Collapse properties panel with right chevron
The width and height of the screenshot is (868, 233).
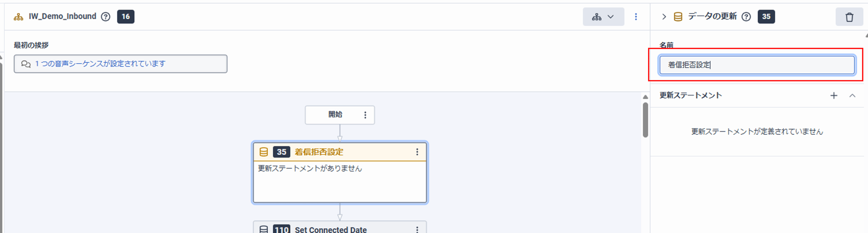(664, 17)
